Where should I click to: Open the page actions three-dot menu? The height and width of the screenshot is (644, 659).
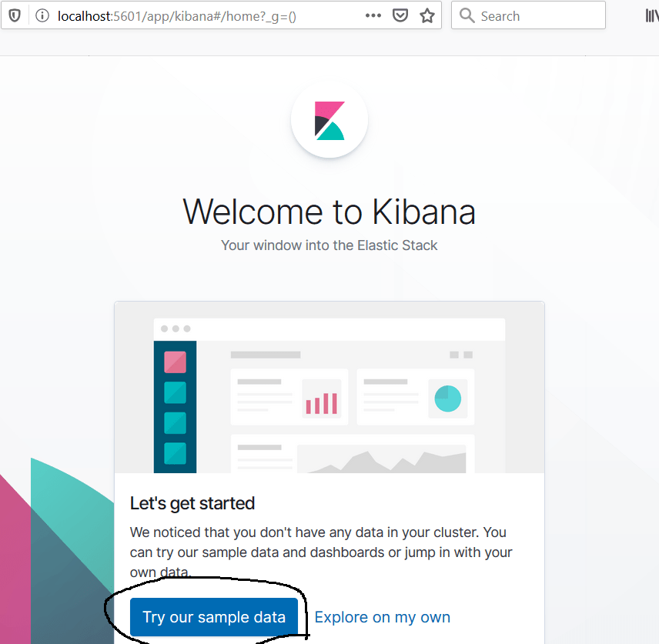pos(373,15)
